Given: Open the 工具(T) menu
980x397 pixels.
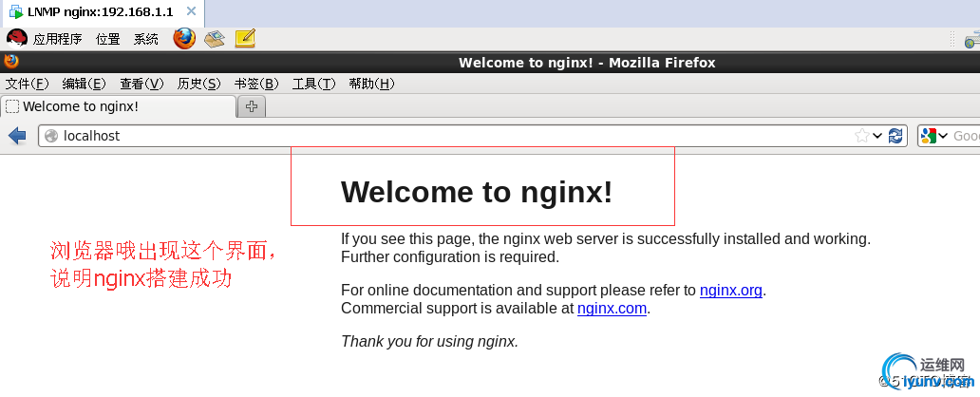Looking at the screenshot, I should tap(313, 84).
